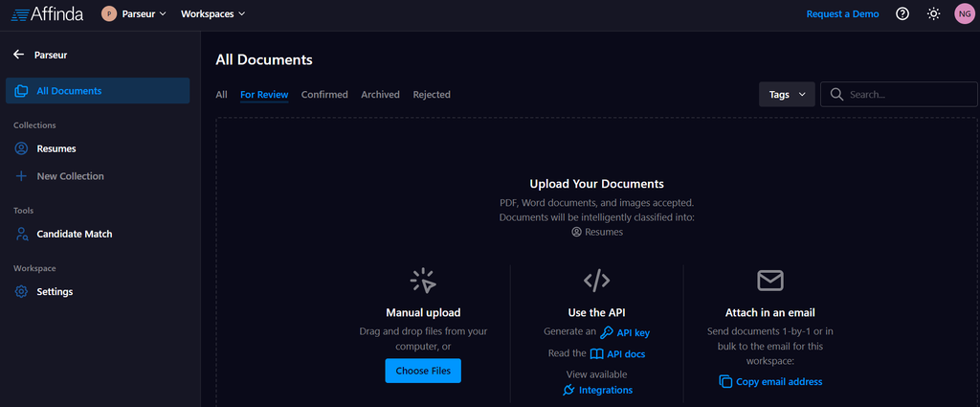The width and height of the screenshot is (980, 407).
Task: Open the Tags filter dropdown
Action: pyautogui.click(x=786, y=94)
